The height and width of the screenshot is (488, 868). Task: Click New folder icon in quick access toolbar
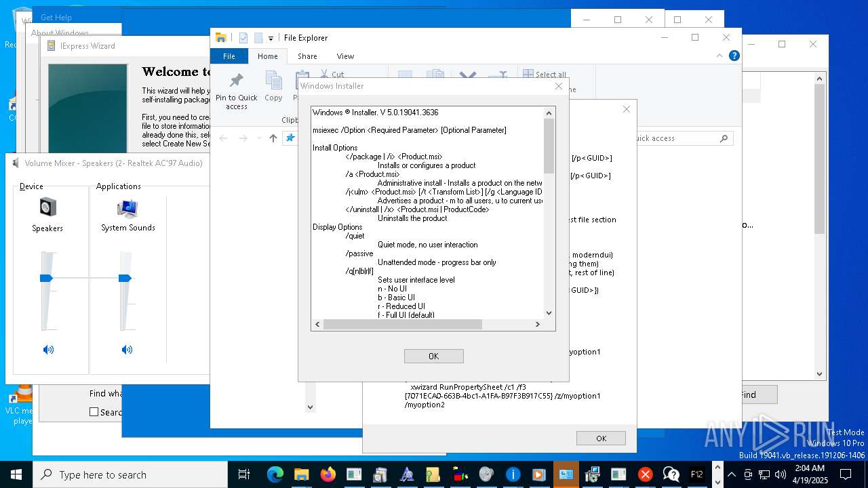[258, 38]
